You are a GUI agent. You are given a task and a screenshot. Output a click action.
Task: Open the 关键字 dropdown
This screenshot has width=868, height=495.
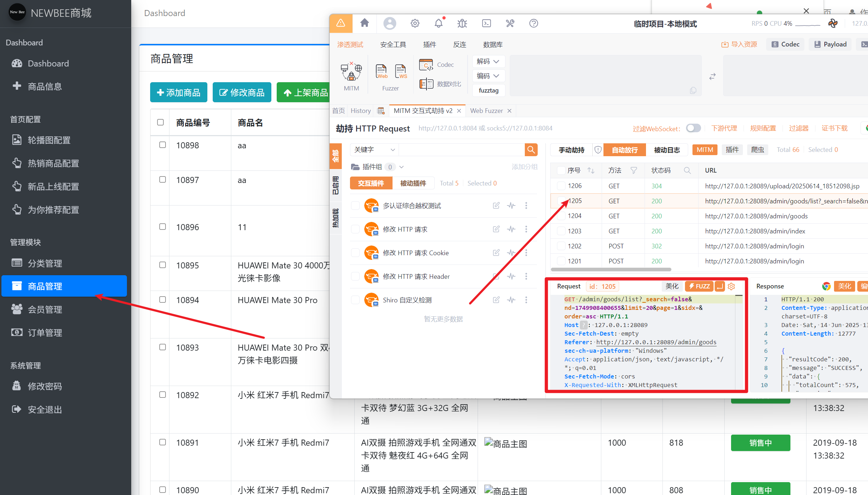(374, 150)
